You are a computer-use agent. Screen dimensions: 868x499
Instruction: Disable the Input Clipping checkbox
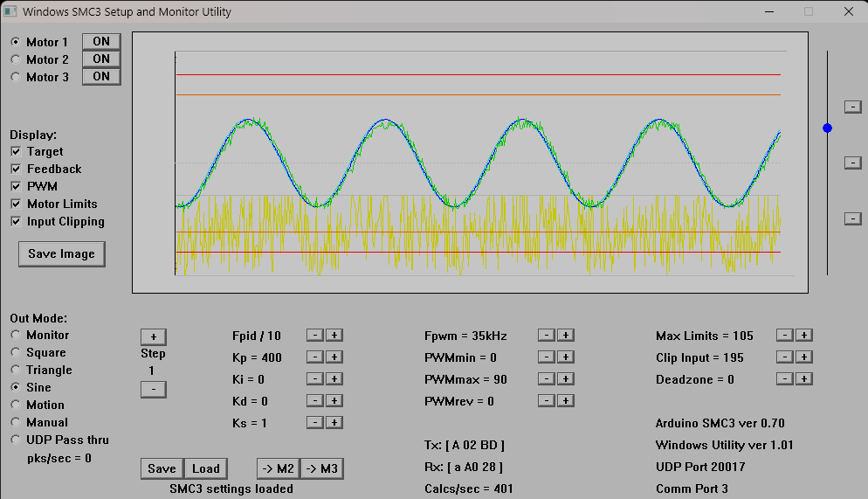tap(16, 221)
